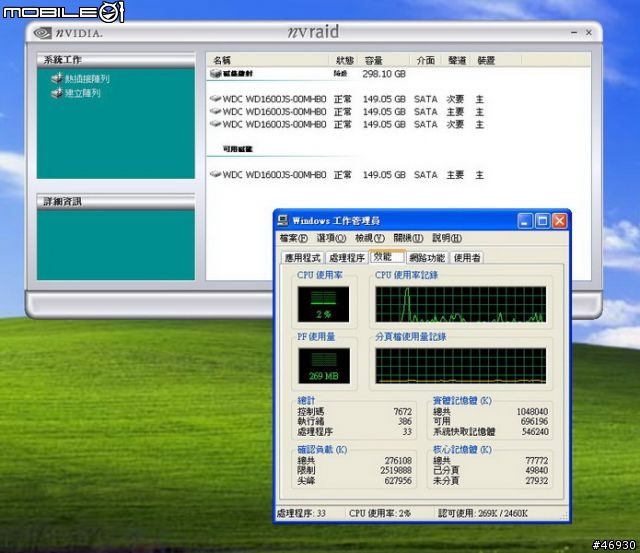Sort nvraid list by 名稱 column header
640x553 pixels.
pos(267,60)
